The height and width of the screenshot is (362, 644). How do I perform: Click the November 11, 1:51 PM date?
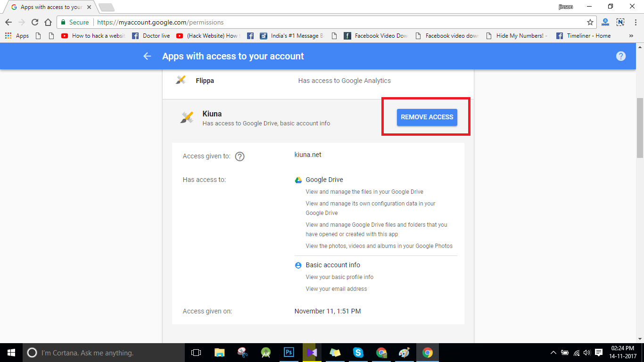pos(328,311)
